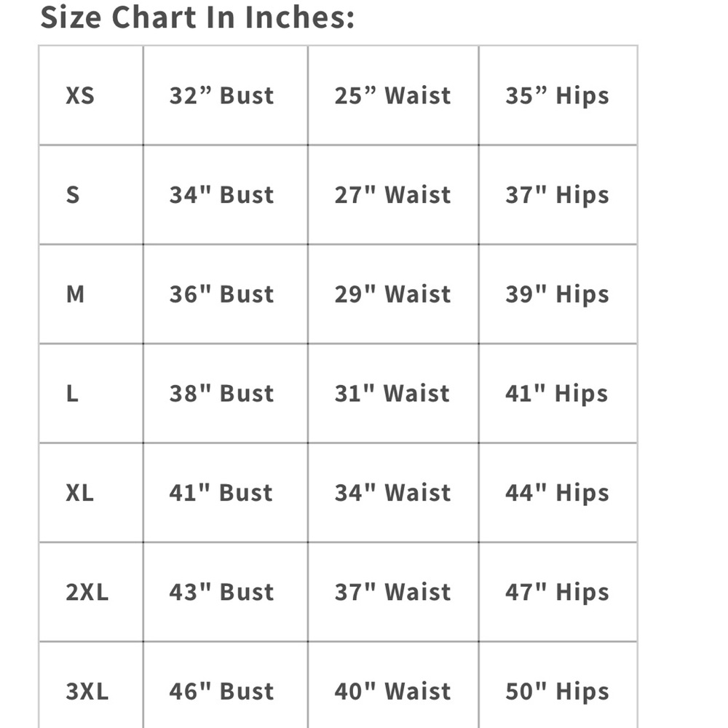Viewport: 728px width, 728px height.
Task: Click the Size Chart In Inches heading
Action: pos(197,17)
